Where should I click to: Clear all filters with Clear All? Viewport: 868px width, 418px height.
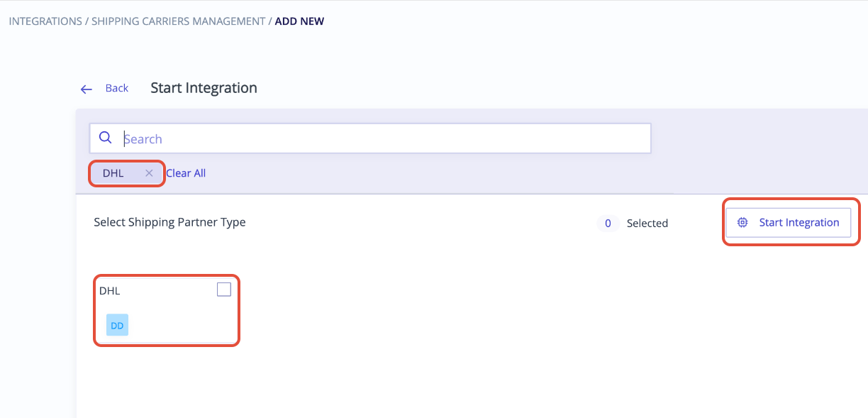(186, 173)
